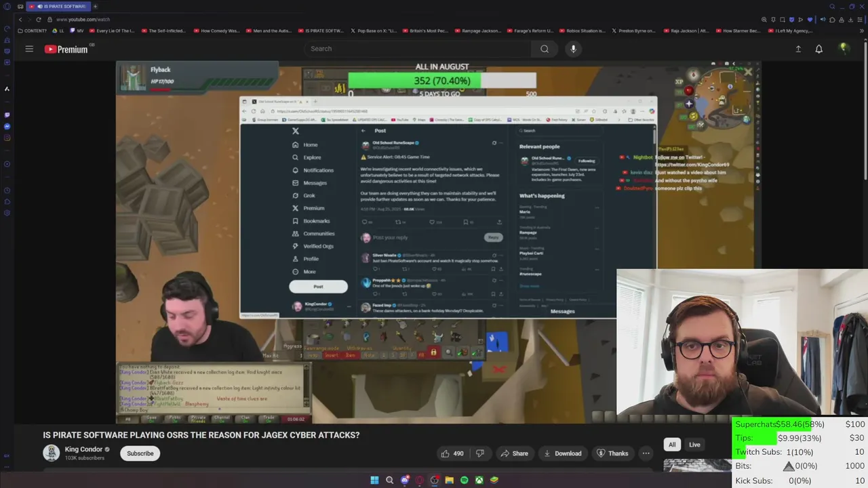Go back with browser back arrow
Viewport: 868px width, 488px height.
click(20, 20)
